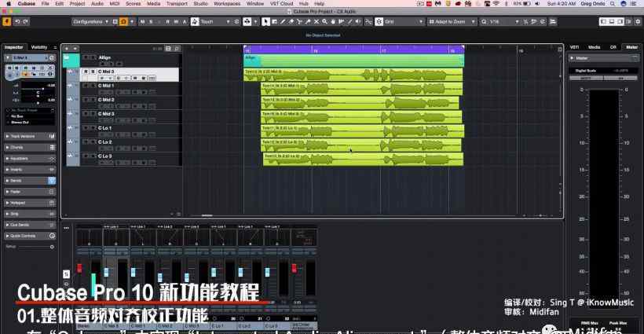Open the Audio menu
Screen dimensions: 644x334
coord(97,3)
